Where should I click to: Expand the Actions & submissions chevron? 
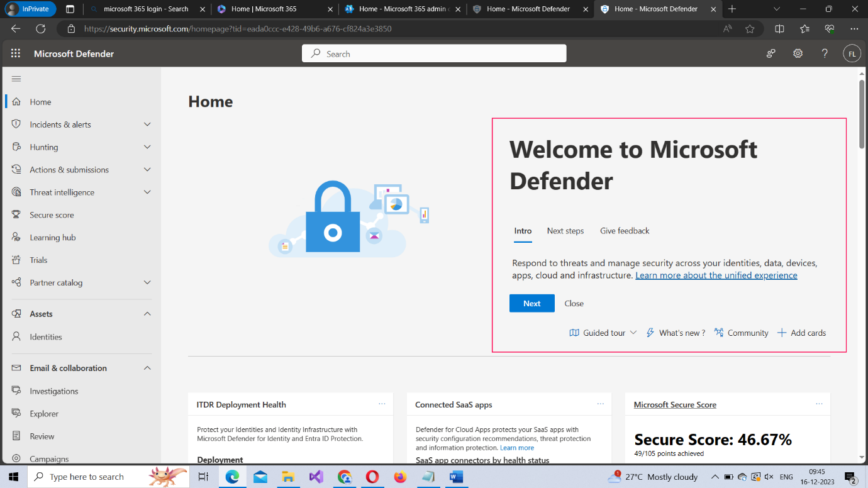tap(147, 170)
